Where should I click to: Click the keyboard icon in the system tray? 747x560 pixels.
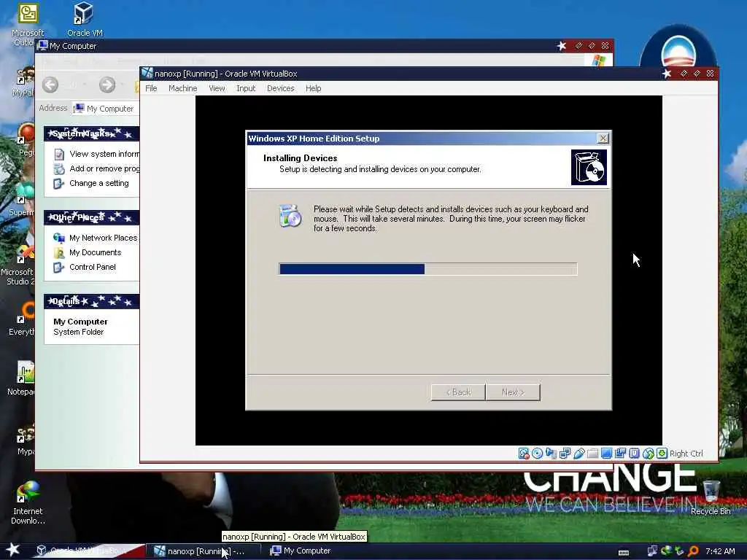pyautogui.click(x=623, y=552)
